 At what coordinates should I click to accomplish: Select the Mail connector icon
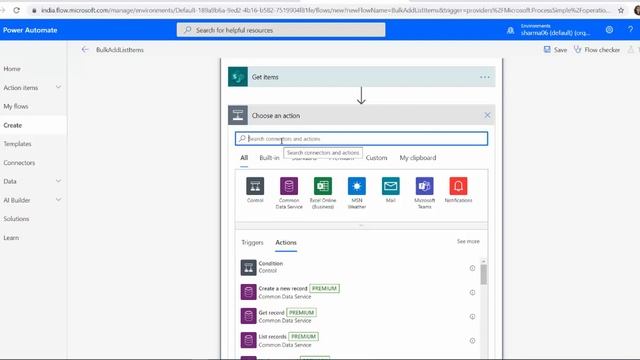point(391,186)
